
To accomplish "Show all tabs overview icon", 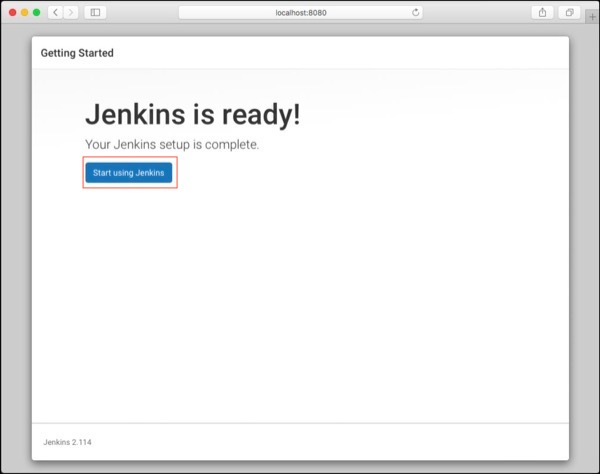I will tap(569, 13).
